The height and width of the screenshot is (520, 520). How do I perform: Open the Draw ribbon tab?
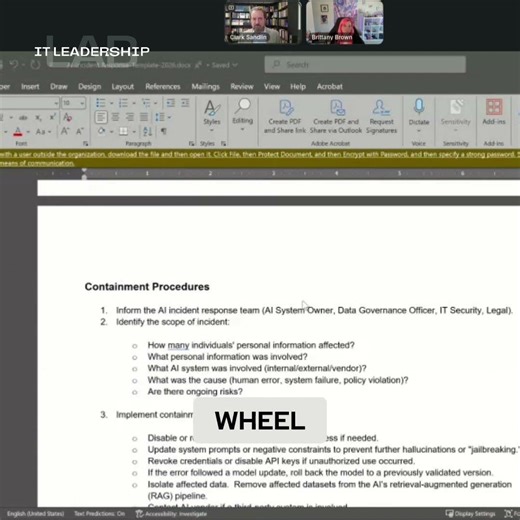click(59, 87)
